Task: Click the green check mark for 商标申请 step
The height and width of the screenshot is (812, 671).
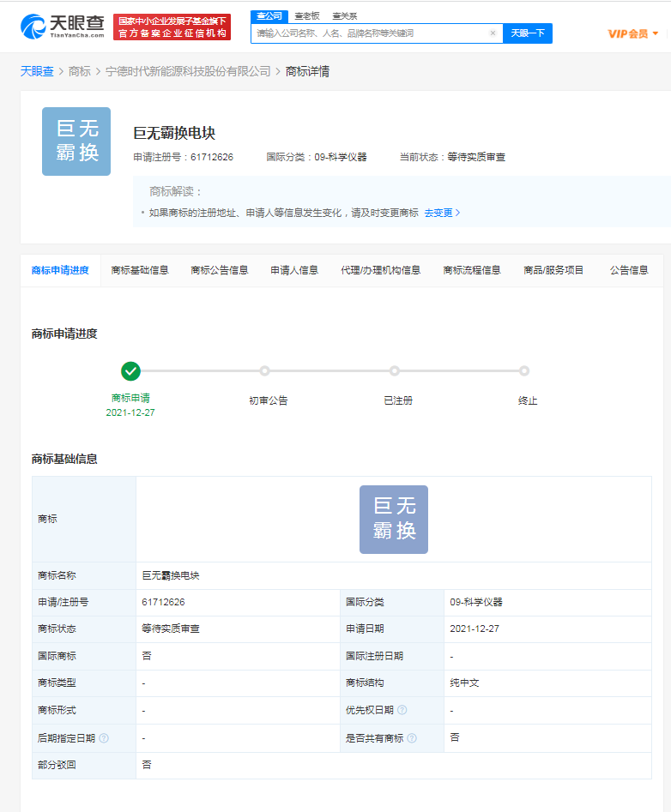Action: 130,370
